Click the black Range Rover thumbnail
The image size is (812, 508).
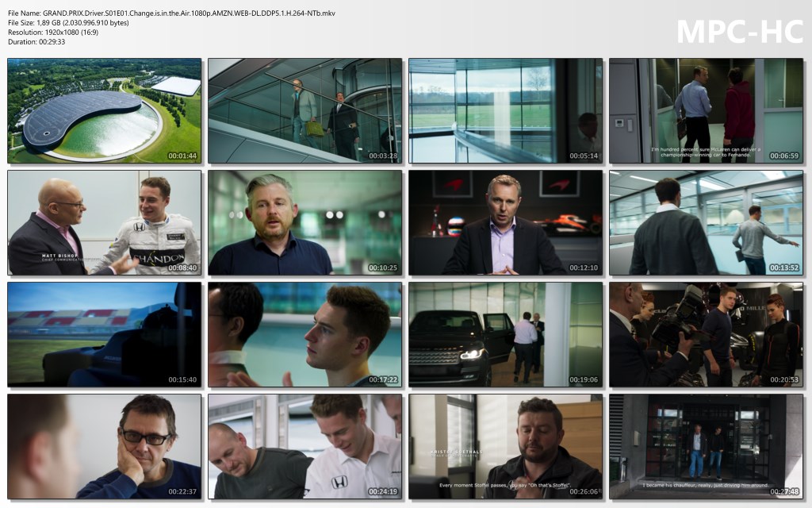pos(505,334)
